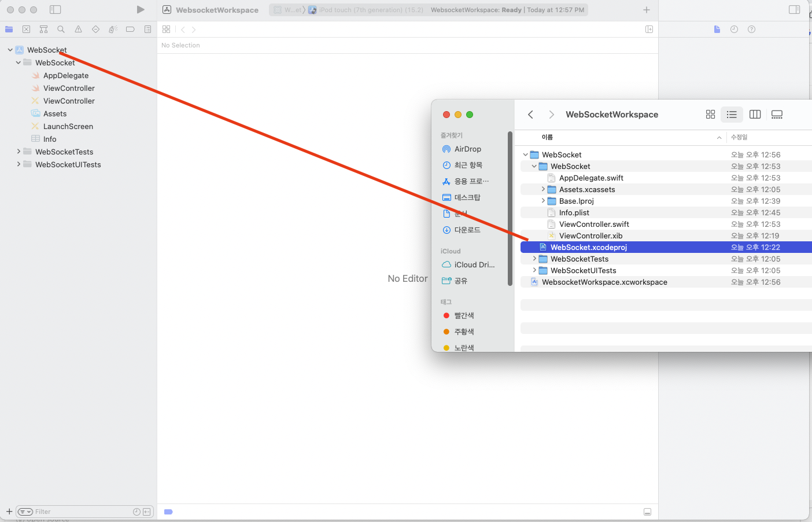
Task: Show only source-controlled files
Action: (147, 512)
